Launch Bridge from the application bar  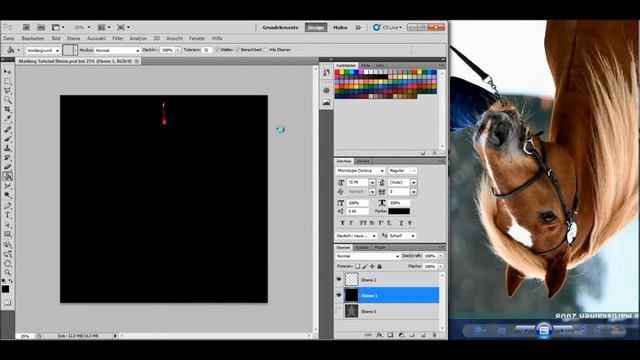pyautogui.click(x=26, y=27)
